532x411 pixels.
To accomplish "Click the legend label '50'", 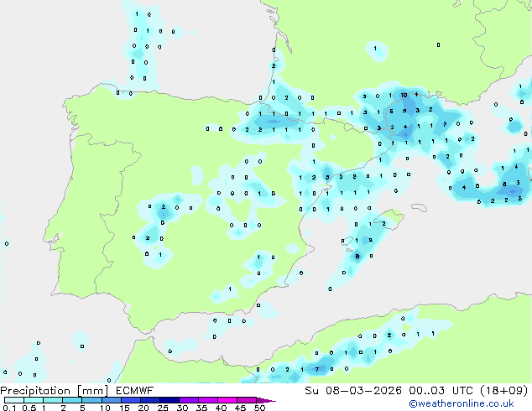I will 259,408.
